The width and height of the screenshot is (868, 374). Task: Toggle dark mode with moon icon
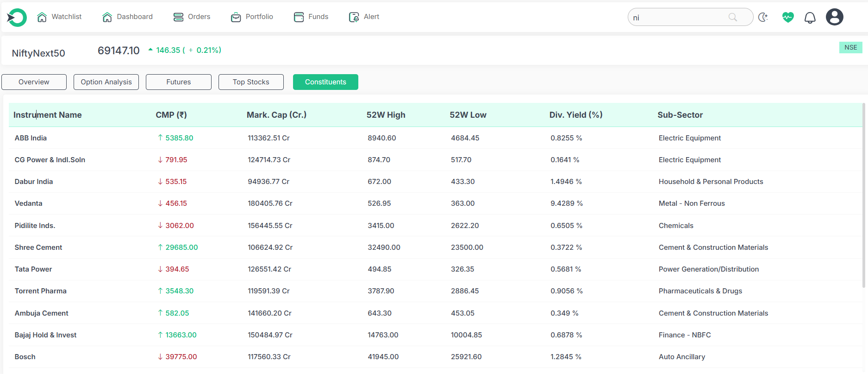[763, 17]
